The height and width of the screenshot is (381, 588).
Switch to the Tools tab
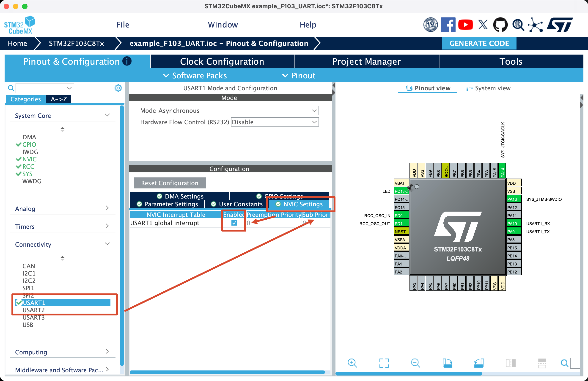click(x=511, y=61)
